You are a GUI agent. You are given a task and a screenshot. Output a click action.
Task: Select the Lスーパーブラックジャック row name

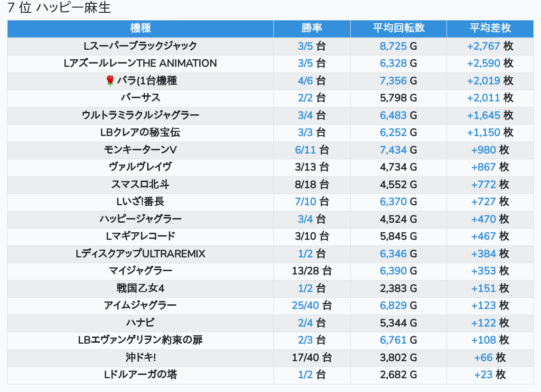140,46
